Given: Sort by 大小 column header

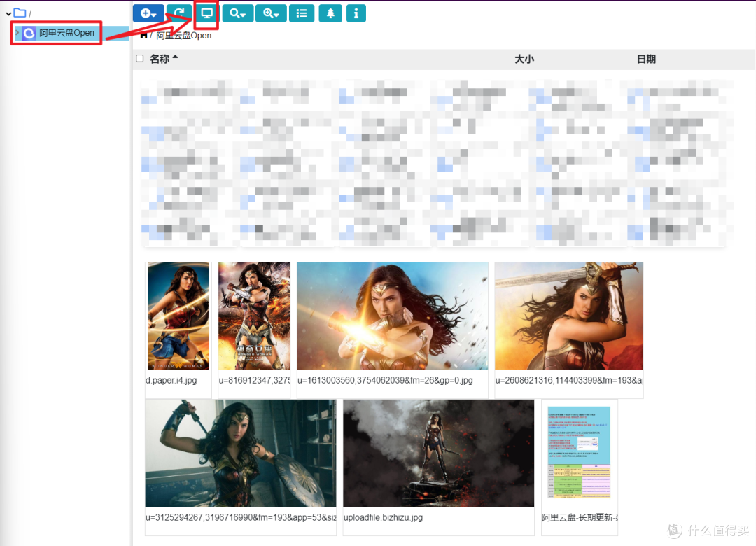Looking at the screenshot, I should click(524, 59).
